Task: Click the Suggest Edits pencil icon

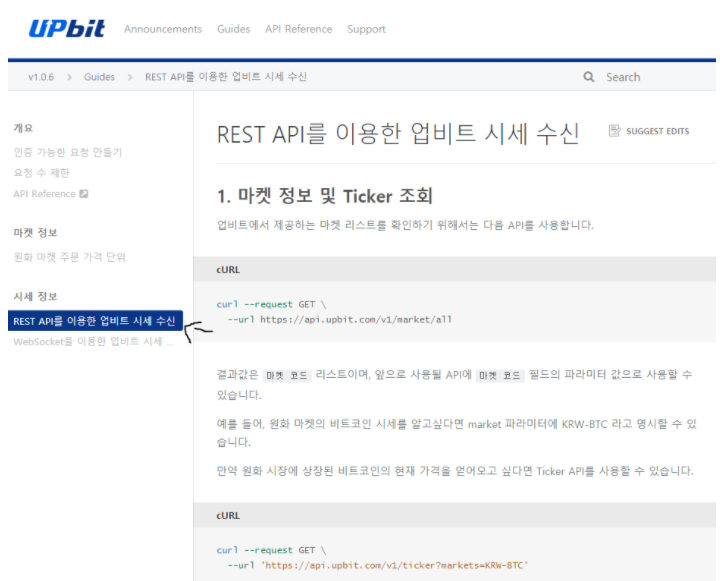Action: coord(614,131)
